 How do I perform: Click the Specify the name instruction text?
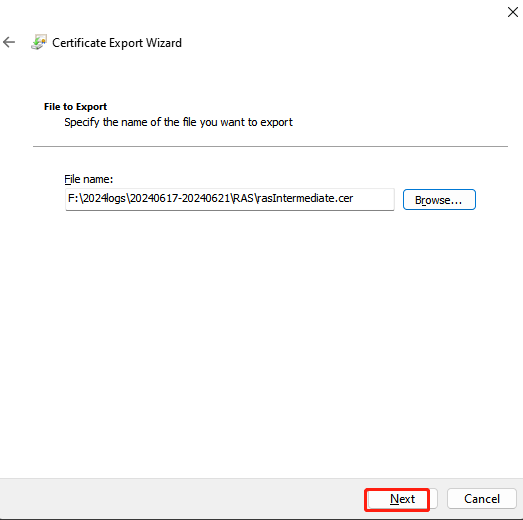pyautogui.click(x=178, y=122)
